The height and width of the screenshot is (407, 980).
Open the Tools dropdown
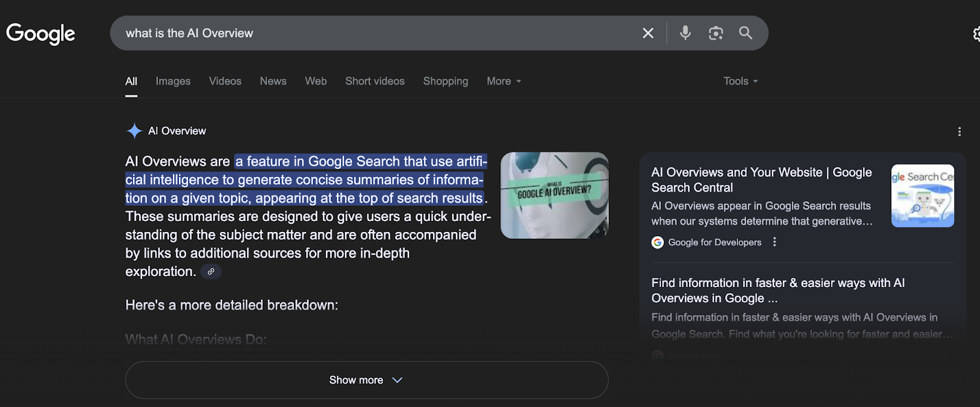pos(741,81)
